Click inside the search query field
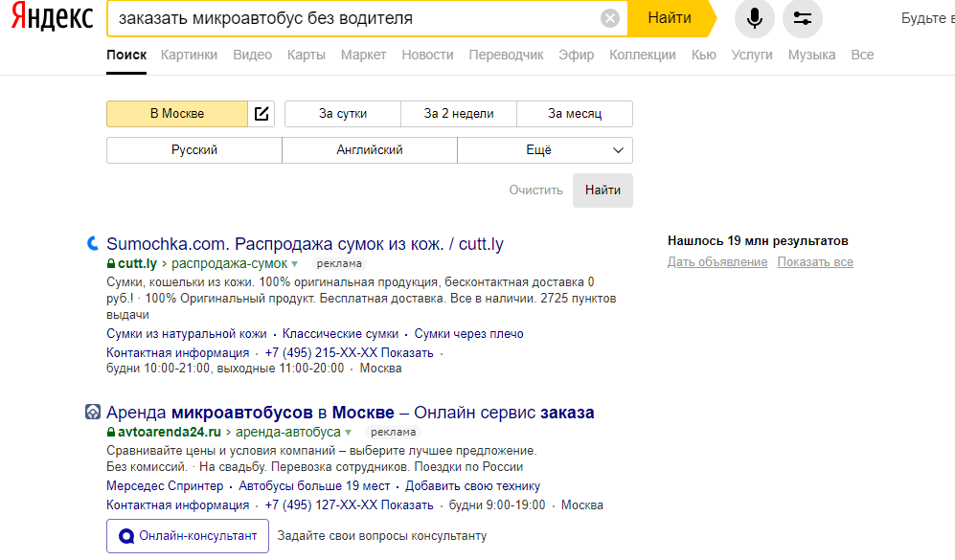 click(345, 18)
